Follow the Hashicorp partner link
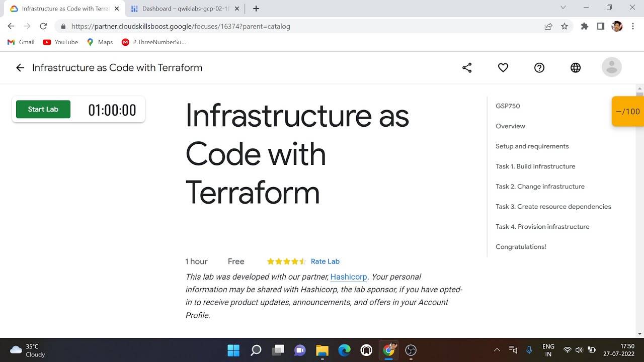Image resolution: width=644 pixels, height=362 pixels. (349, 277)
